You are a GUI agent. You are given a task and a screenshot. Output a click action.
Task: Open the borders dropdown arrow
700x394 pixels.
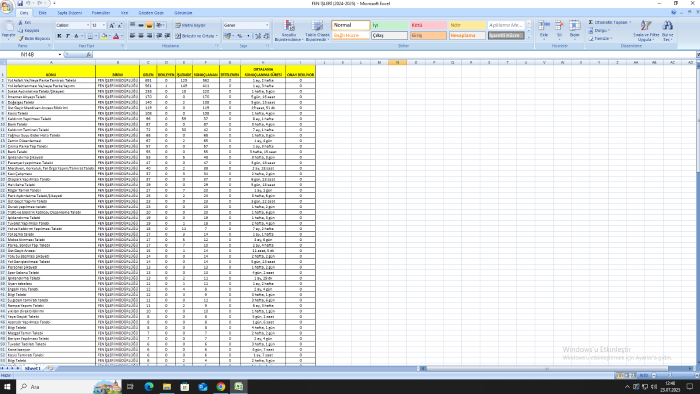coord(95,36)
